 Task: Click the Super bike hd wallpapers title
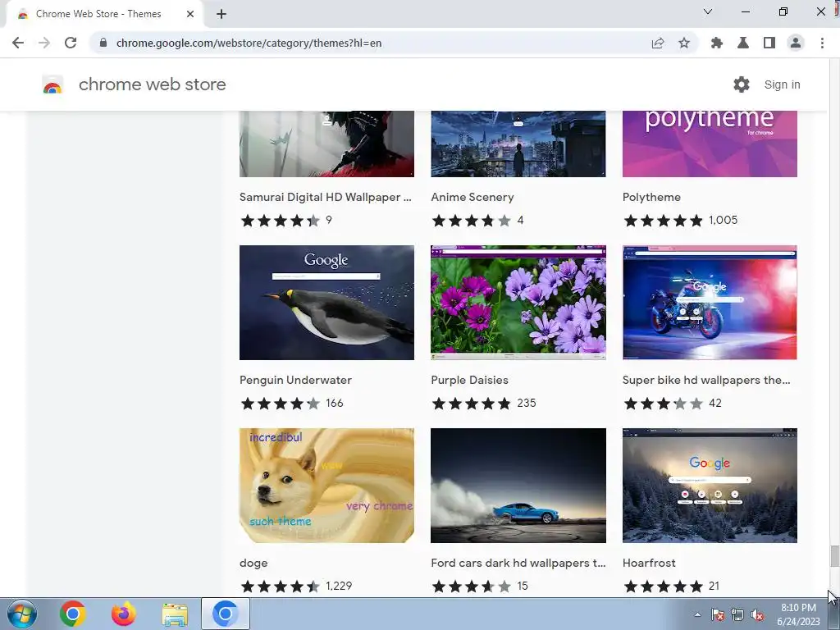pos(706,380)
